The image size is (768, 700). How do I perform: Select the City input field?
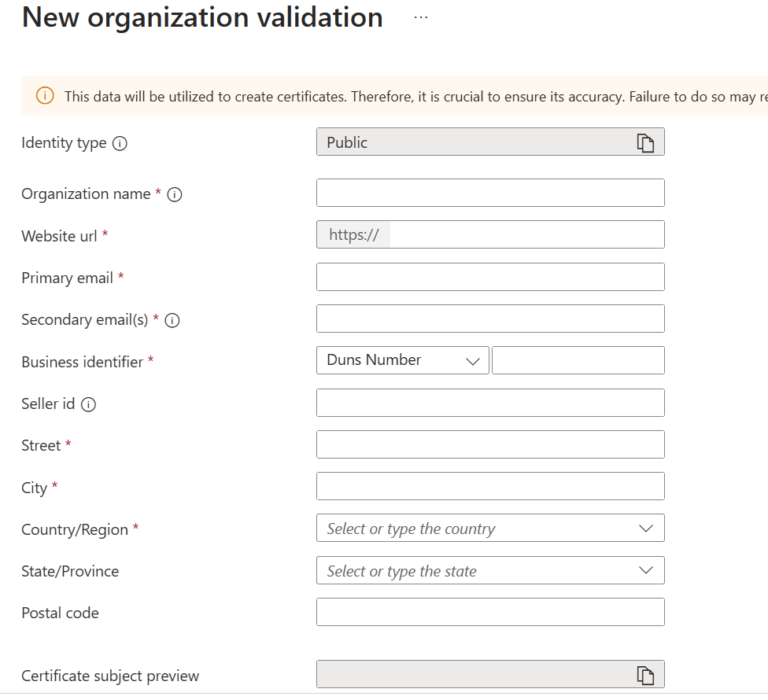coord(489,486)
